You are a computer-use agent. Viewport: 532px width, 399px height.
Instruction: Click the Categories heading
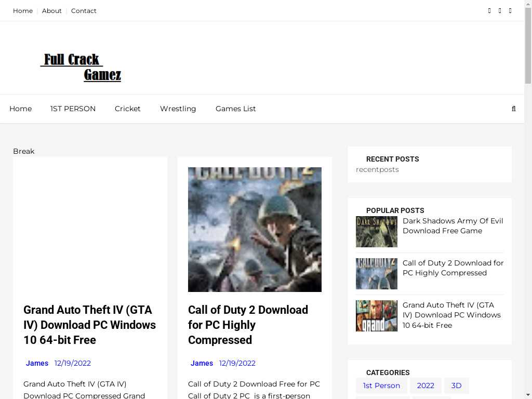pyautogui.click(x=388, y=373)
